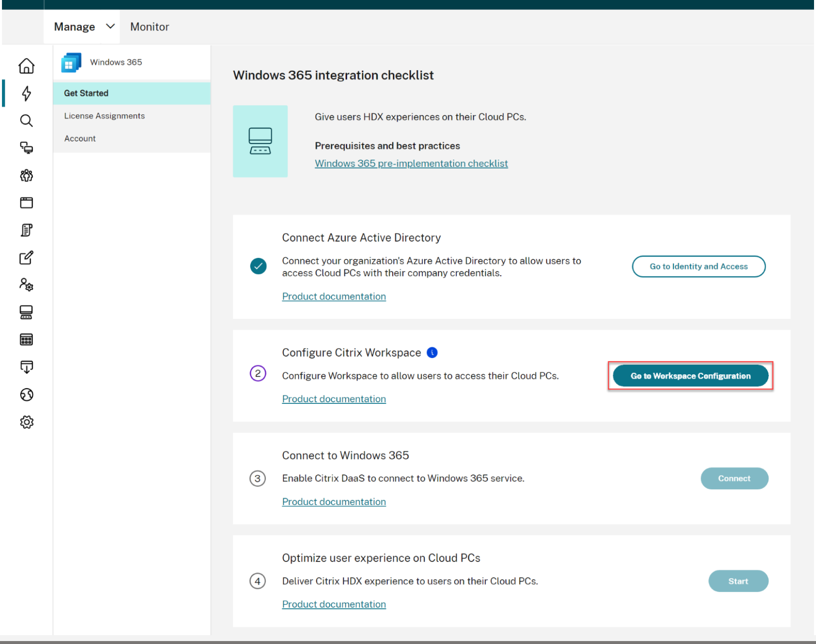Switch to the Monitor tab
The height and width of the screenshot is (644, 816).
(149, 27)
